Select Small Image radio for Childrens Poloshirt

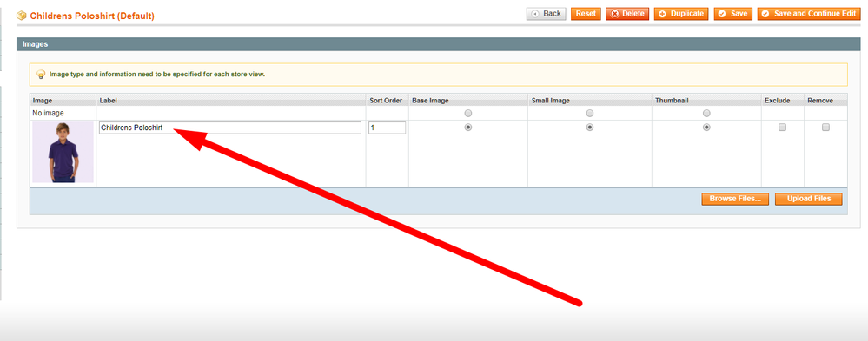pos(590,127)
